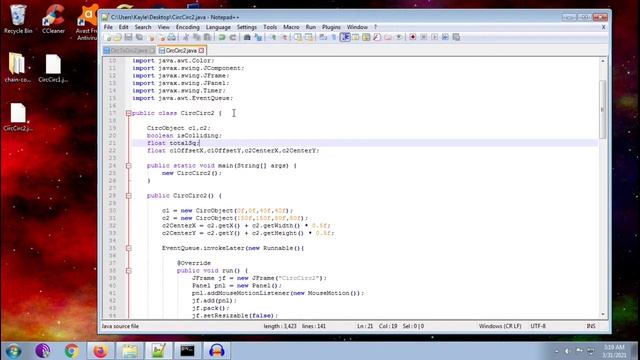Toggle Show All Characters icon
640x360 pixels.
coord(333,38)
